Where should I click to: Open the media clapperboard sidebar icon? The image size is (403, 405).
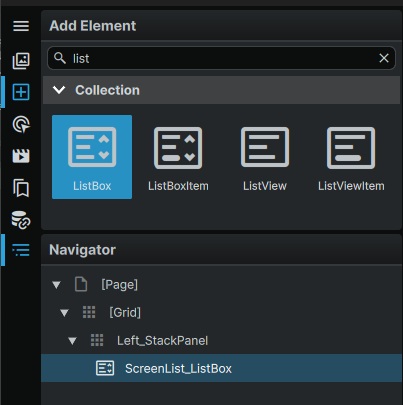[21, 156]
